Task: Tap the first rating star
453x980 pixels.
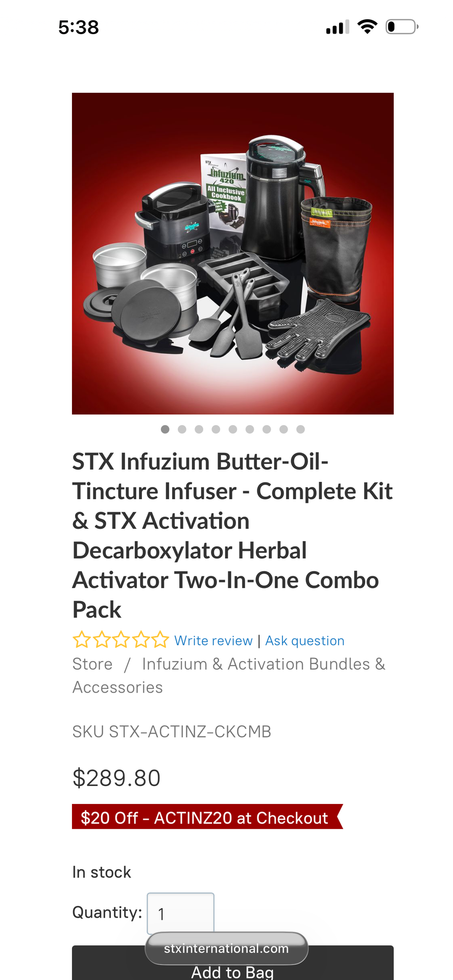Action: click(x=82, y=640)
